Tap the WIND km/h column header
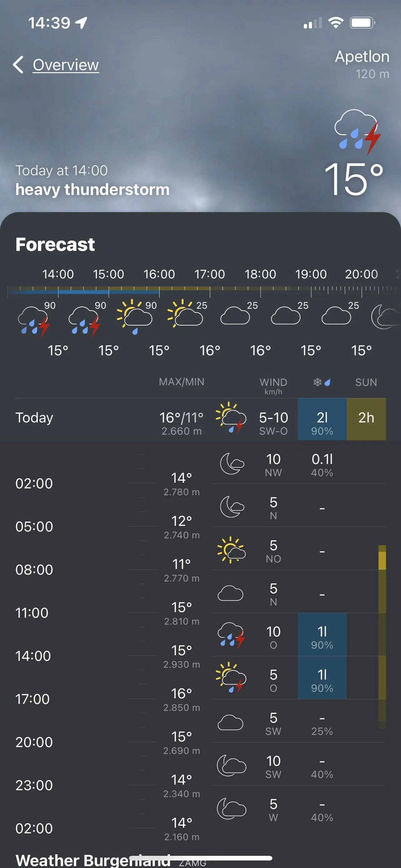 [273, 386]
